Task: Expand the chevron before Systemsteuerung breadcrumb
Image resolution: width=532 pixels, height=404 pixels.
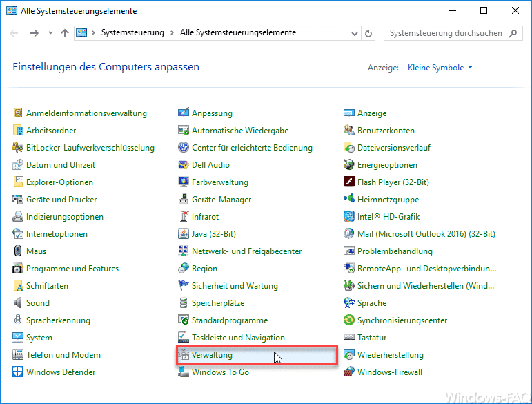Action: (93, 32)
